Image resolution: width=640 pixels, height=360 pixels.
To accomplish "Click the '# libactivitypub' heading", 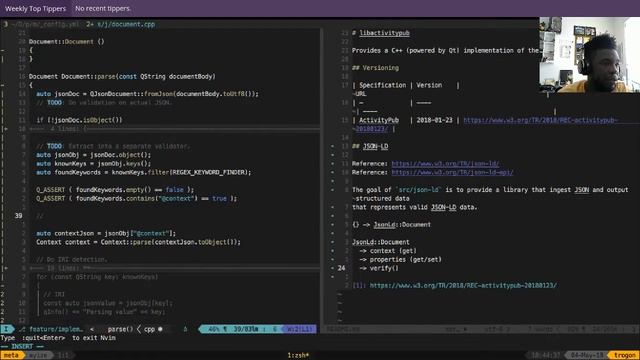I will tap(381, 33).
